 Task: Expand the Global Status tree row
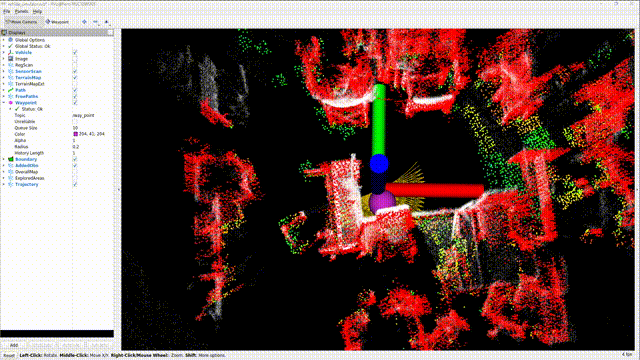[4, 46]
